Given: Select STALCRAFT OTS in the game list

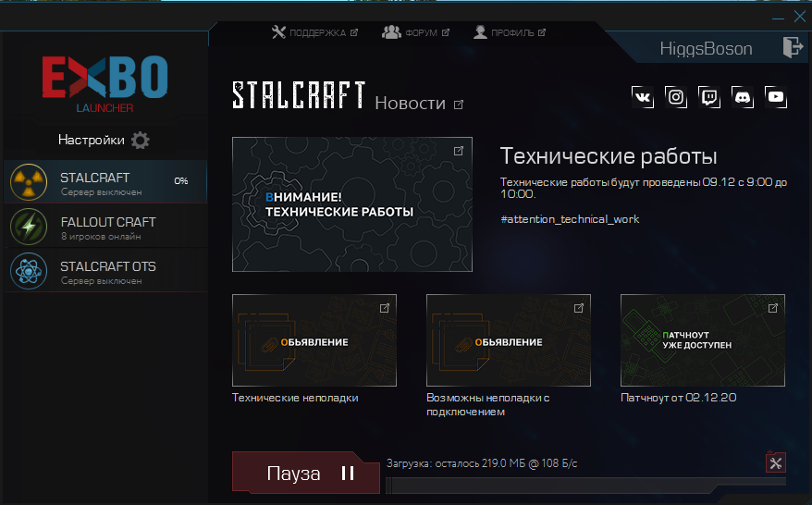Looking at the screenshot, I should tap(105, 271).
